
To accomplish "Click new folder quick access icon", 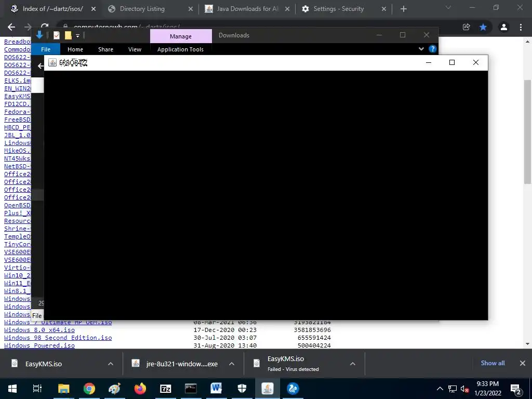I will [68, 35].
